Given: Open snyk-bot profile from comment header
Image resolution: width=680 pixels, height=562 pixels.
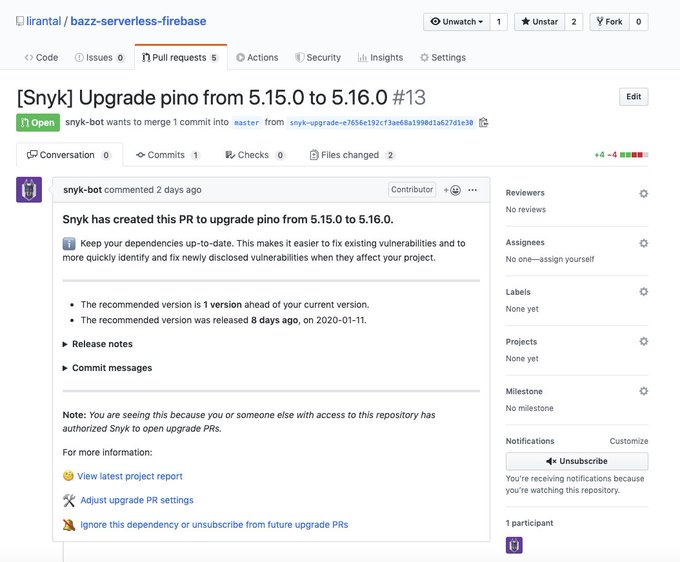Looking at the screenshot, I should coord(82,190).
